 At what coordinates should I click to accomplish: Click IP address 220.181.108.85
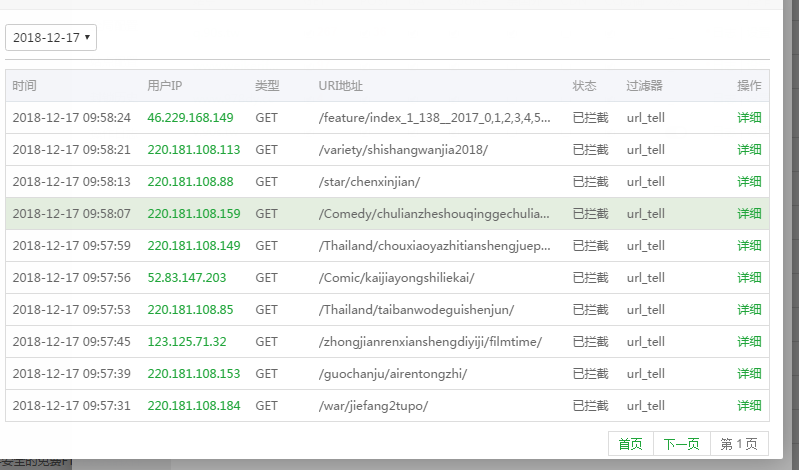190,310
